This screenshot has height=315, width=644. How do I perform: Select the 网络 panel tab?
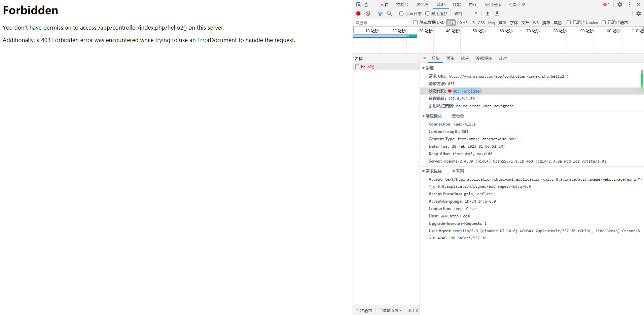440,4
